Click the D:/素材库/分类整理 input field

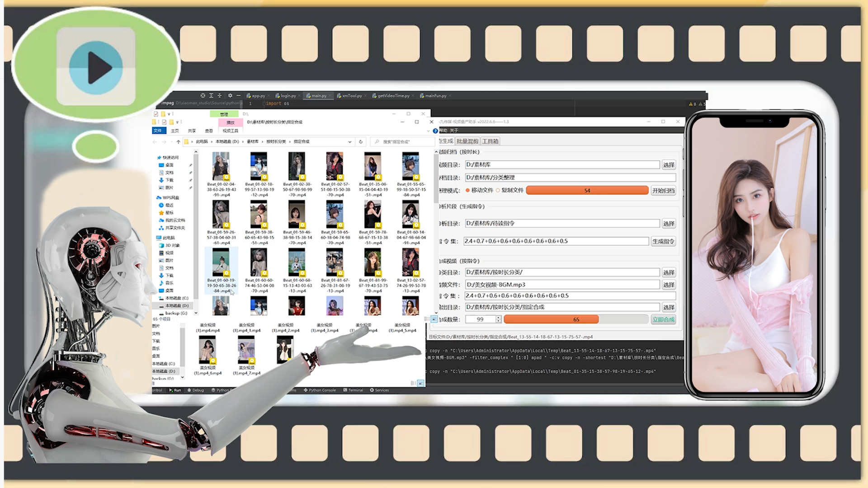[x=570, y=178]
